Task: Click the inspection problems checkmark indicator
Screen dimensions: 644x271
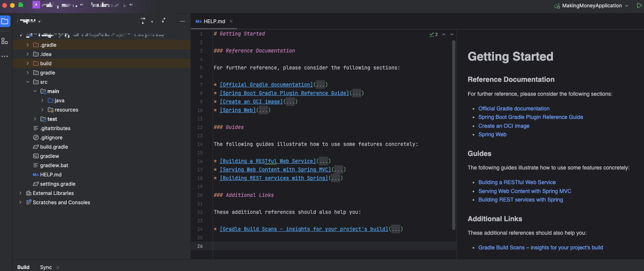Action: point(433,34)
